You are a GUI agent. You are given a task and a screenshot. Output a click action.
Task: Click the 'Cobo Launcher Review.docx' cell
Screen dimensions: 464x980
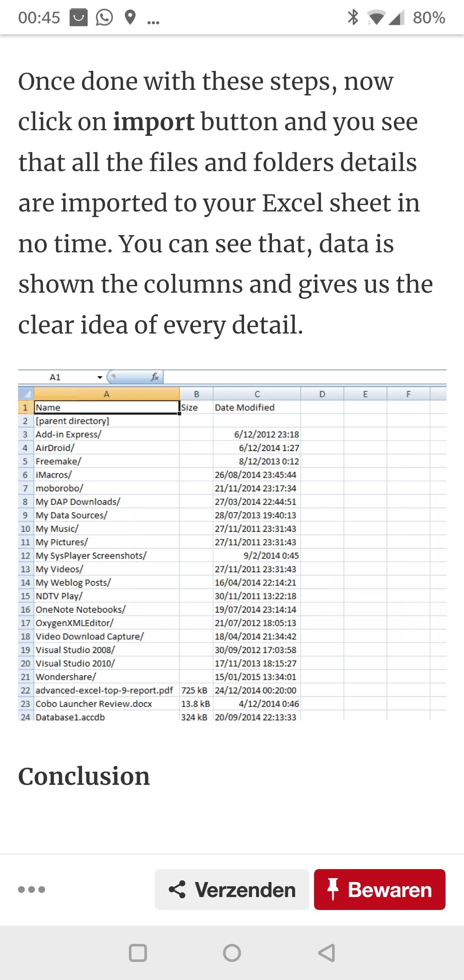(x=107, y=704)
